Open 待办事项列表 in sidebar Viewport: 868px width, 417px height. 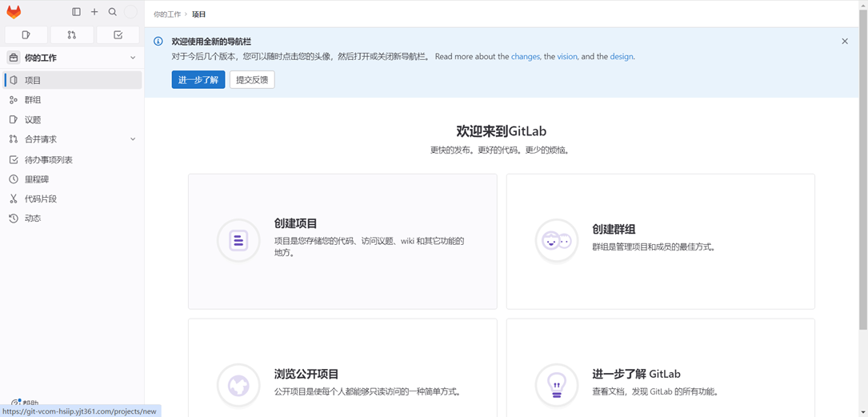click(73, 160)
